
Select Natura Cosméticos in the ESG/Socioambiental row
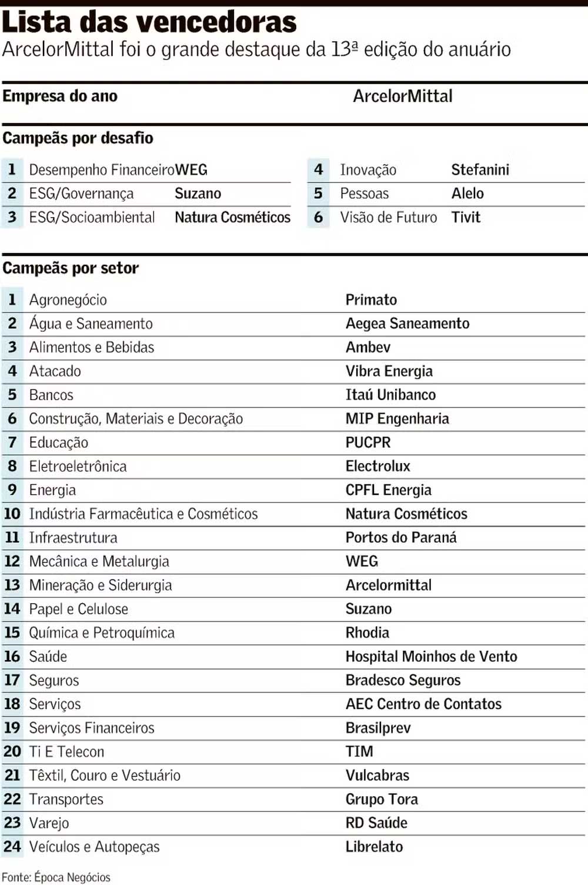point(232,218)
